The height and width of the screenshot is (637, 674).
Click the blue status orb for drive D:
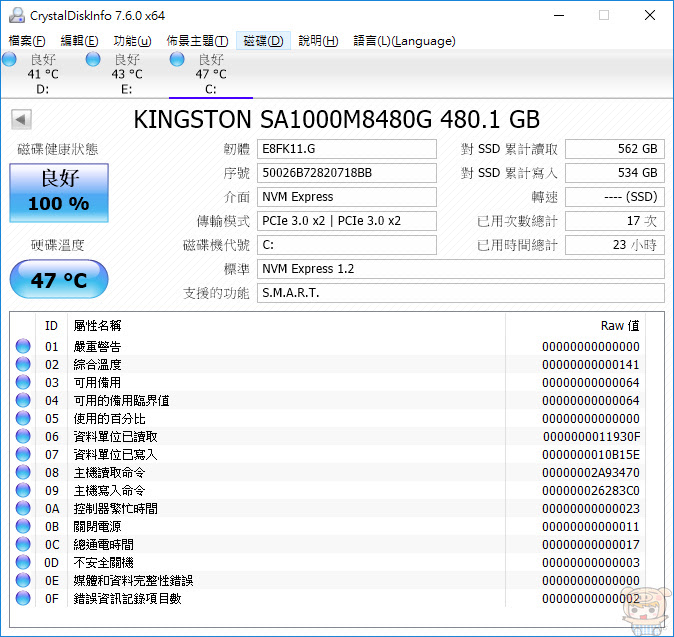pyautogui.click(x=9, y=60)
